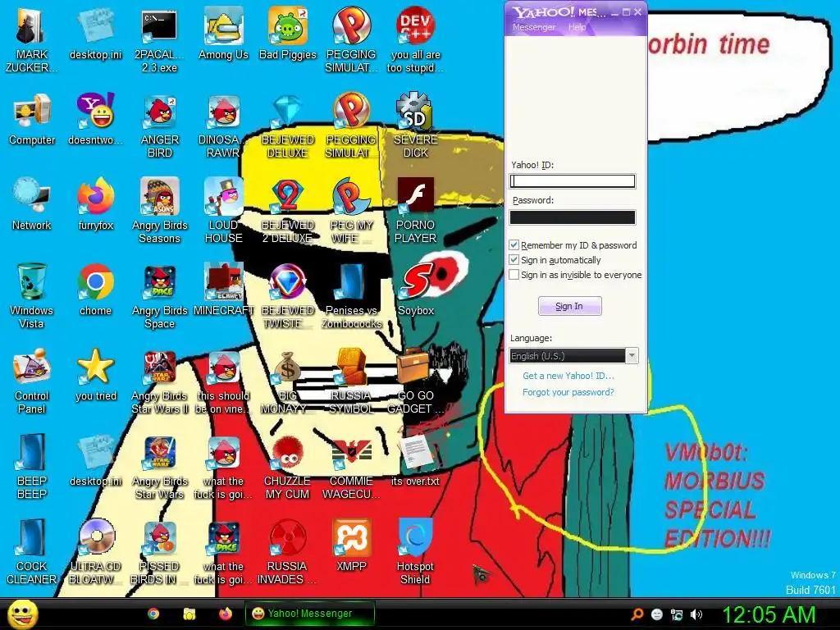Launch the chome browser shortcut on desktop
This screenshot has width=840, height=630.
[95, 290]
